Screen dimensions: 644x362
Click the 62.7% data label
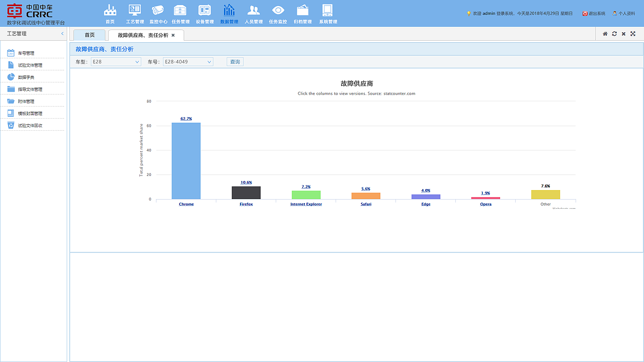click(186, 119)
